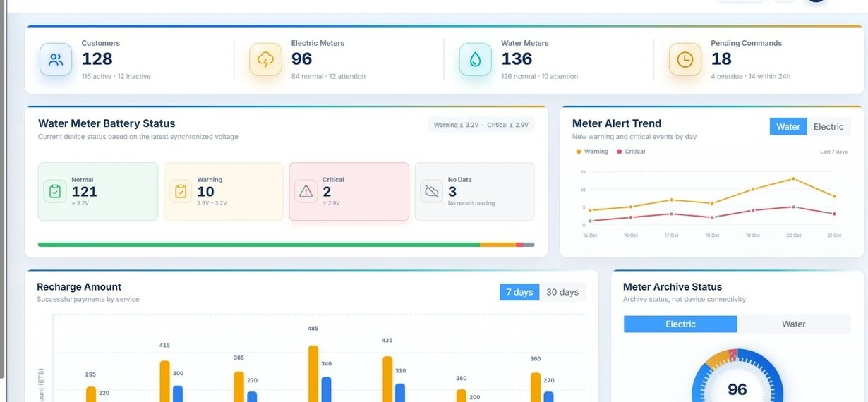Open the Critical 2 battery status card

click(349, 191)
